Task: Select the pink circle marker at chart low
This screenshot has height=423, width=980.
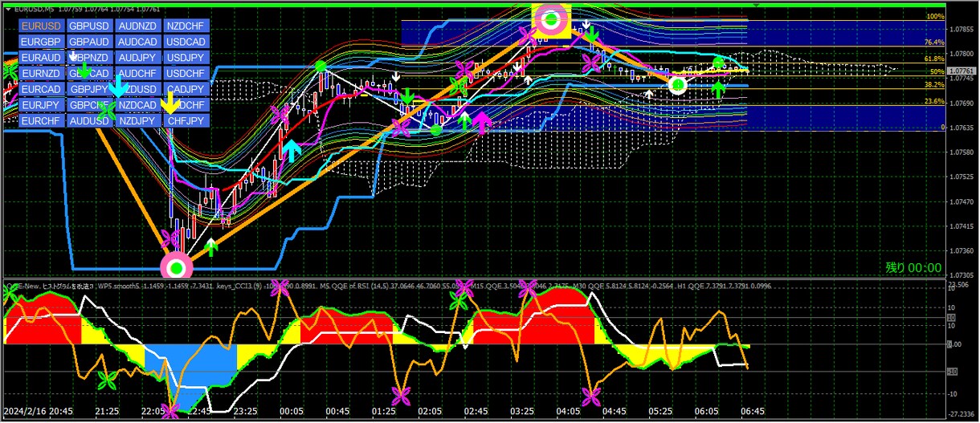Action: [x=176, y=267]
